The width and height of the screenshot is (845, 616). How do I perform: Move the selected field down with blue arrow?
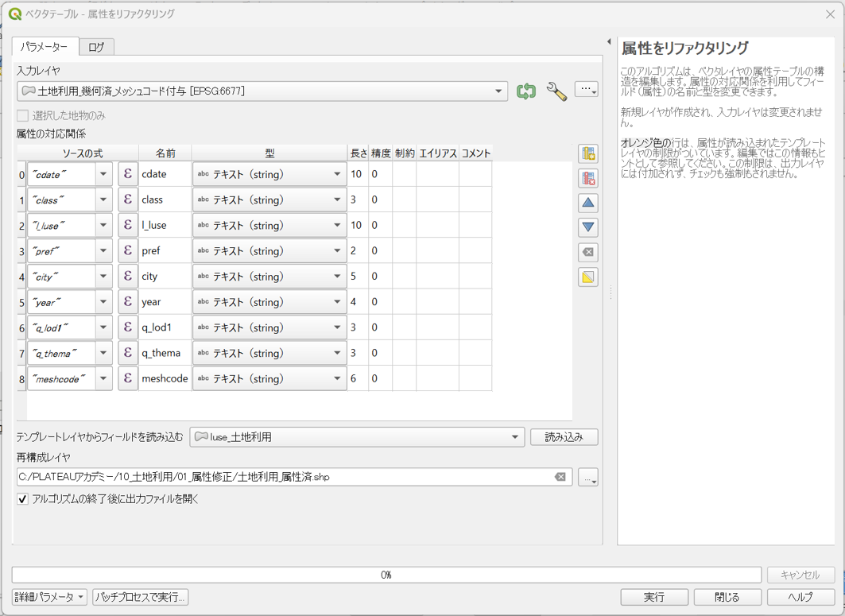pos(587,227)
